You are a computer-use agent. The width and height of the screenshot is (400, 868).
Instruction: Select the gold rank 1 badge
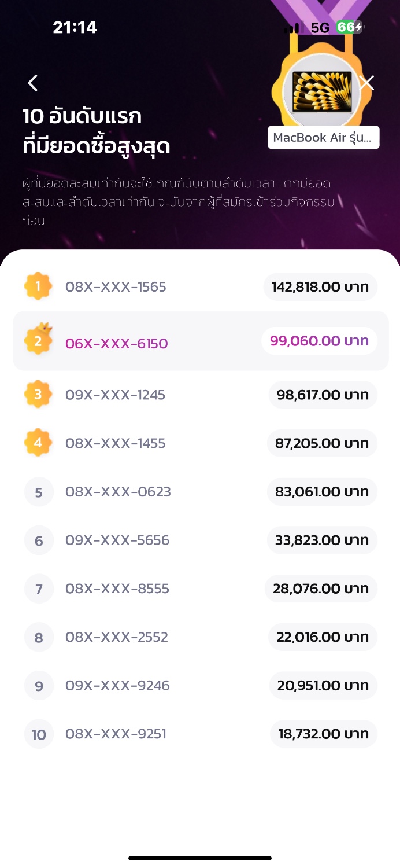[x=38, y=286]
